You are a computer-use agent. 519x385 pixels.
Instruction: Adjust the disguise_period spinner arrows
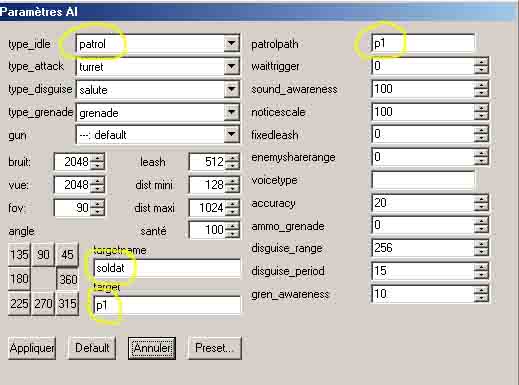pyautogui.click(x=481, y=271)
